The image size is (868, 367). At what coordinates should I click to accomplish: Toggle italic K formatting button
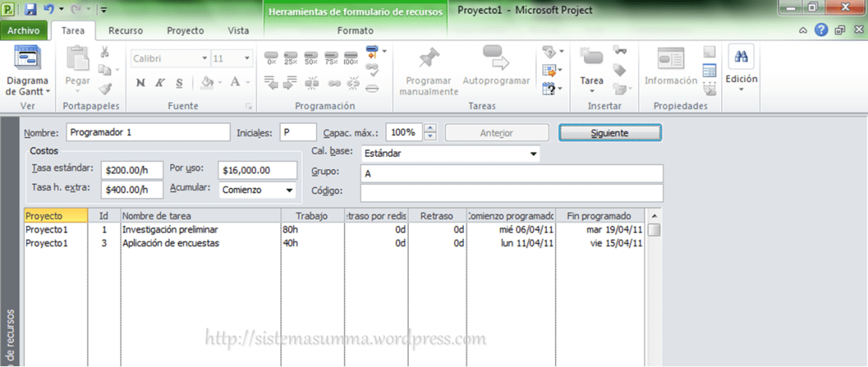point(160,82)
